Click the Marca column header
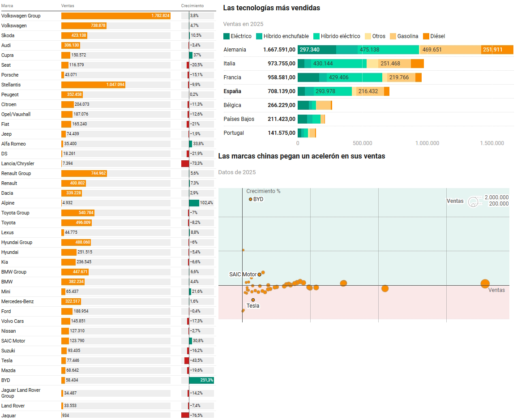This screenshot has width=517, height=420. coord(7,6)
